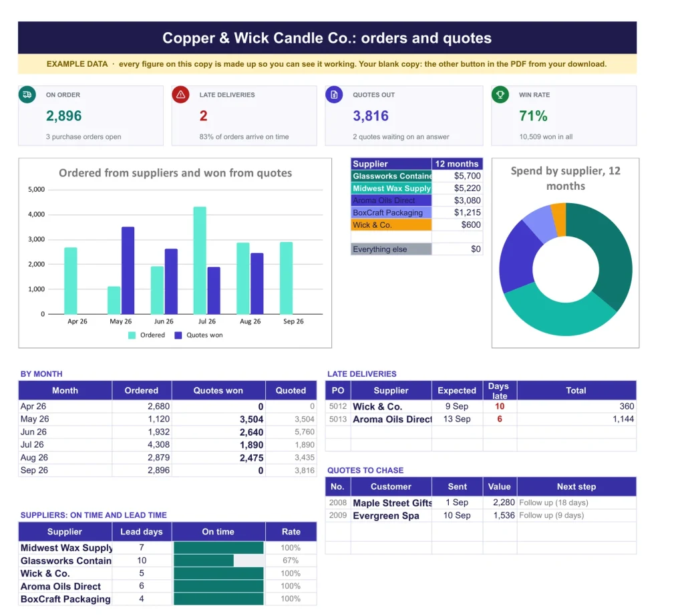This screenshot has height=616, width=684.
Task: Click the green trophy icon on the Win Rate card
Action: [x=500, y=95]
